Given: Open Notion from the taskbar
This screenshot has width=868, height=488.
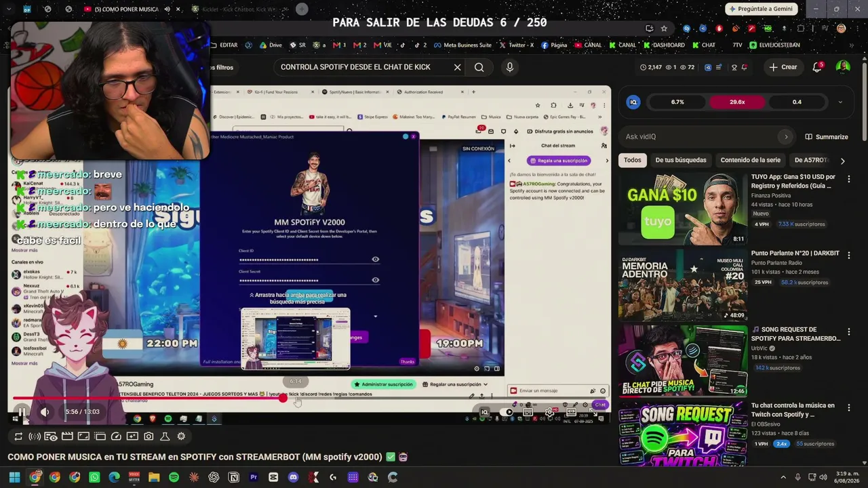Looking at the screenshot, I should pyautogui.click(x=234, y=477).
